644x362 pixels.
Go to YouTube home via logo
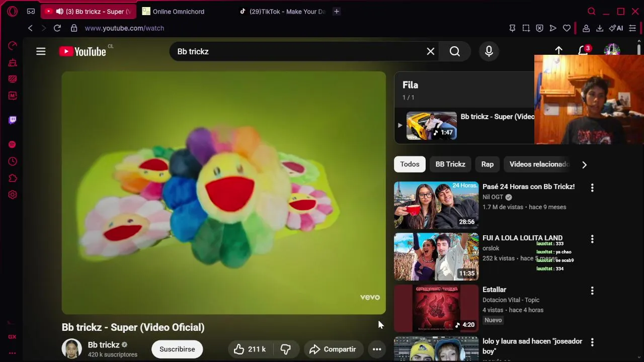[83, 51]
